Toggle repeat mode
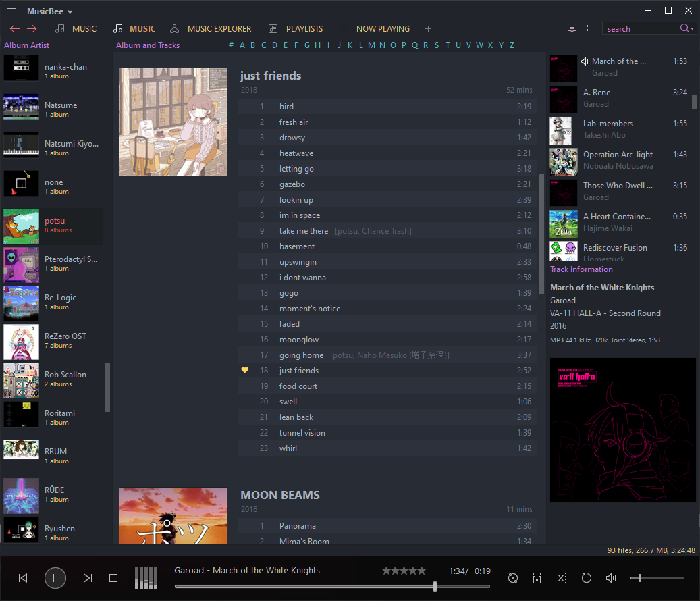 point(586,578)
